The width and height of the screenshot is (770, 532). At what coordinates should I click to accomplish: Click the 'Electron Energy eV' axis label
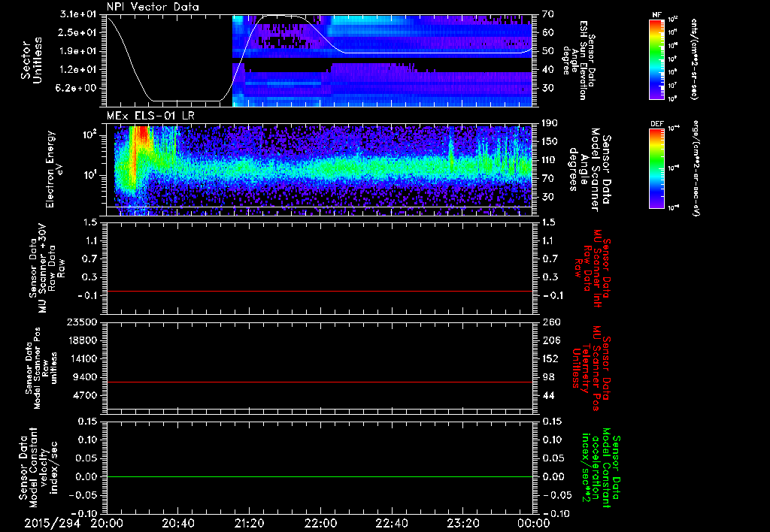click(x=54, y=169)
